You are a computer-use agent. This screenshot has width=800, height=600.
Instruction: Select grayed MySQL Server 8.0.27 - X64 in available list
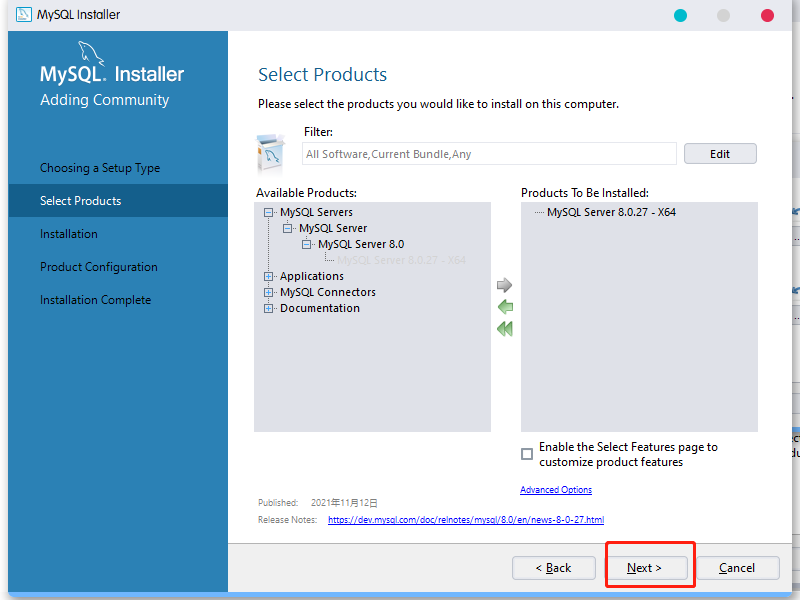point(401,260)
